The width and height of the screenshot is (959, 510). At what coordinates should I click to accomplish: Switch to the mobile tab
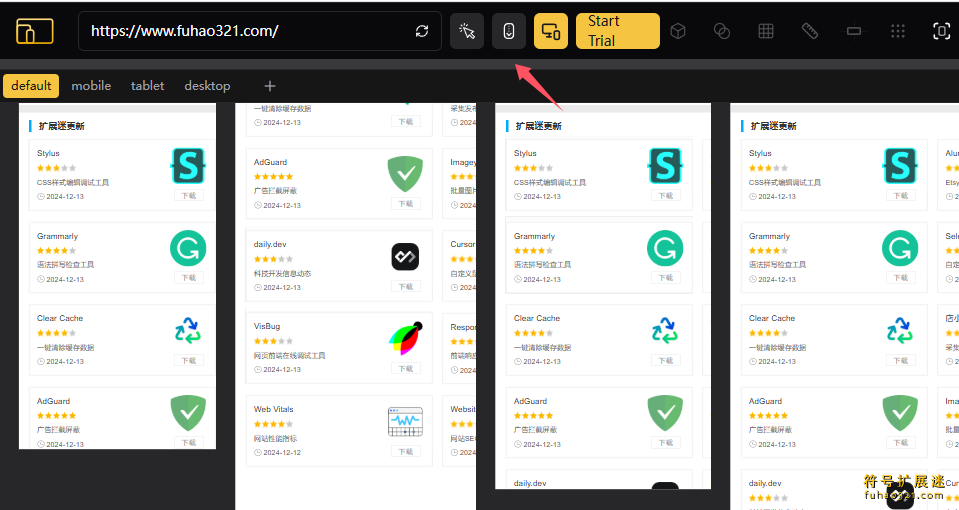tap(91, 86)
